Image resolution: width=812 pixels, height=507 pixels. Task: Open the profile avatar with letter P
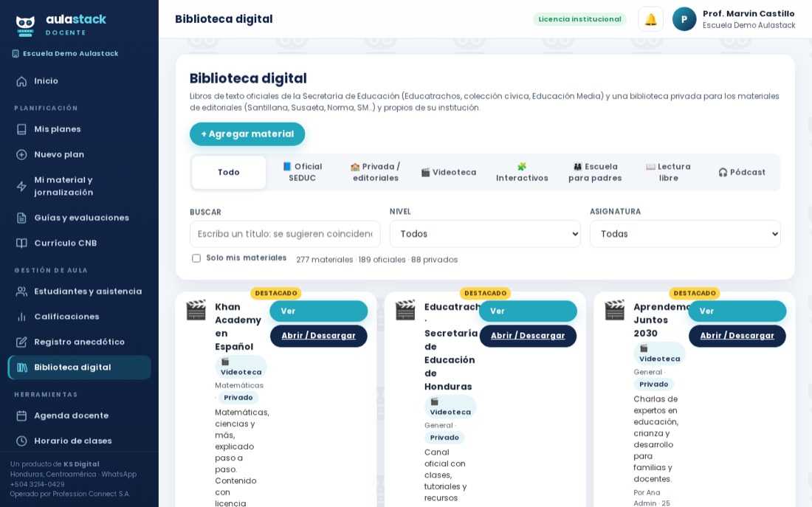click(x=684, y=19)
